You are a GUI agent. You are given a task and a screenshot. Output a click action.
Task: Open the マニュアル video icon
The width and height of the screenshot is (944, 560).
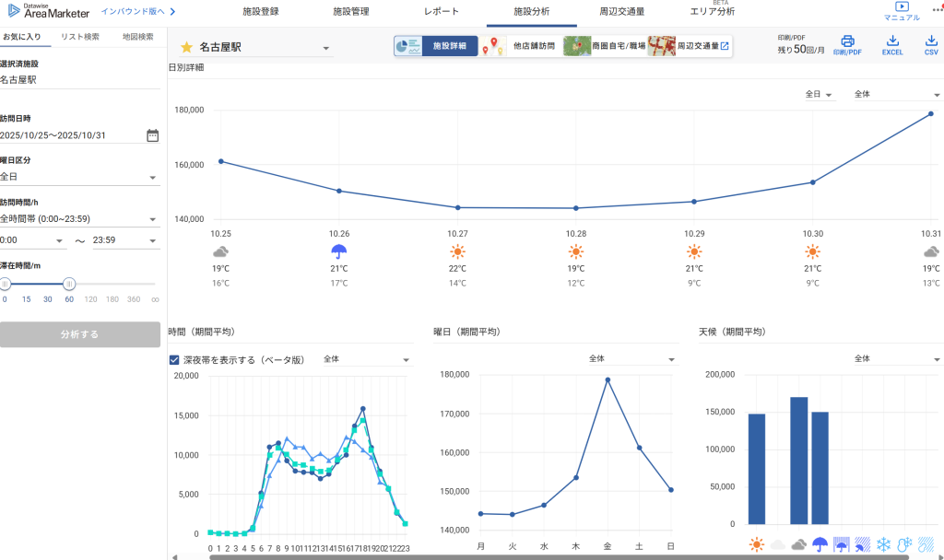[901, 7]
